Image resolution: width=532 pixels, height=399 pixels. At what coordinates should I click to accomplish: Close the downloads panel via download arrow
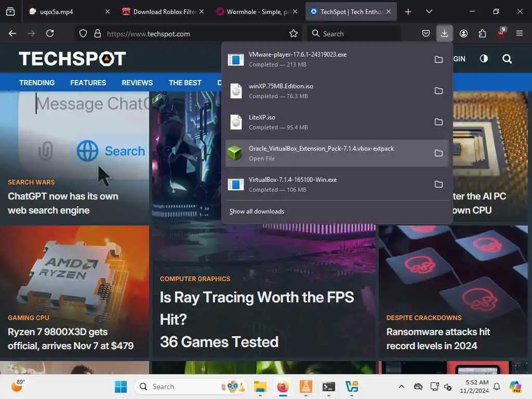445,33
